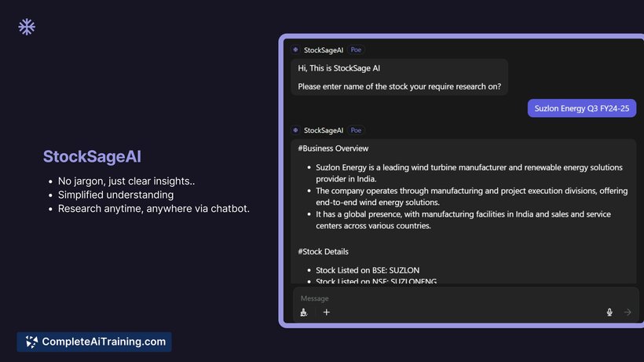
Task: Open the CompleteAiTraining.com link
Action: 94,342
